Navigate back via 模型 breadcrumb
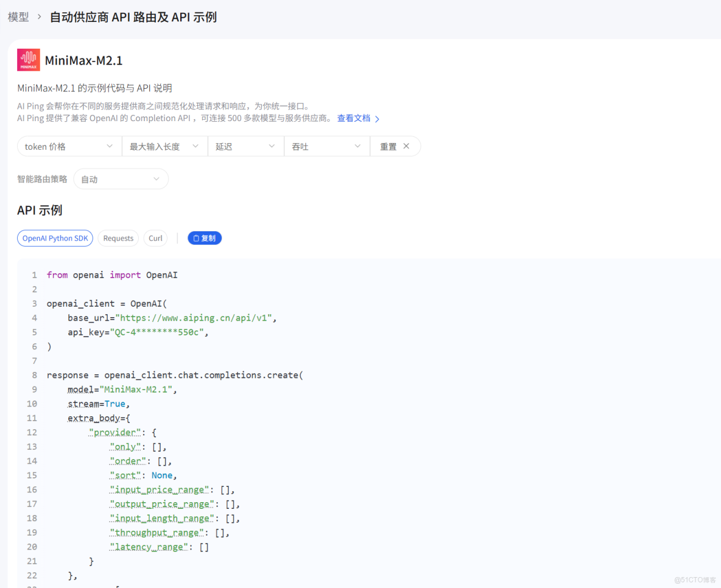Viewport: 721px width, 588px height. (18, 16)
